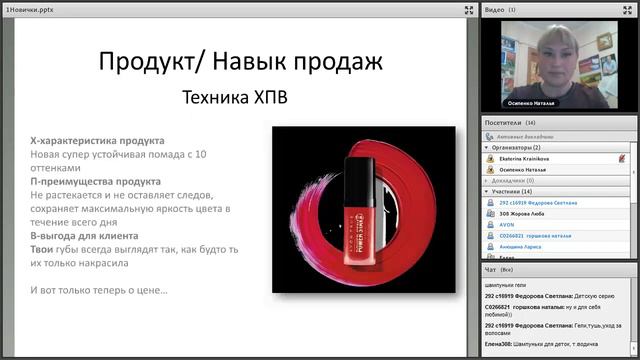Select participant C0266821 горшкова наталья

click(557, 236)
